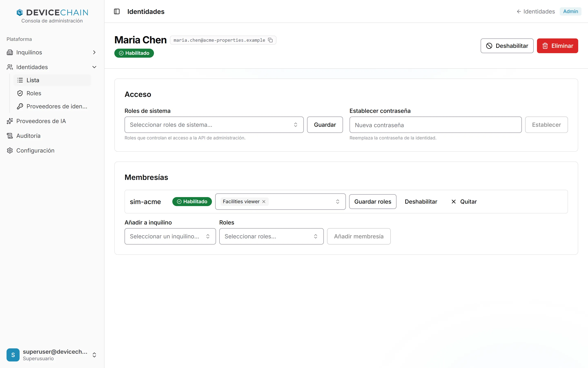
Task: Click the Añadir membresía button
Action: click(x=359, y=236)
